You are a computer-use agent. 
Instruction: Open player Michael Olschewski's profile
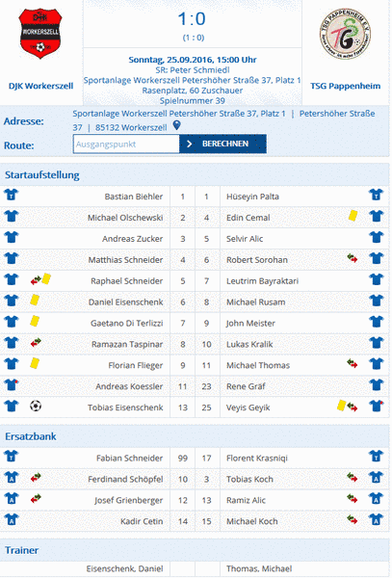125,218
